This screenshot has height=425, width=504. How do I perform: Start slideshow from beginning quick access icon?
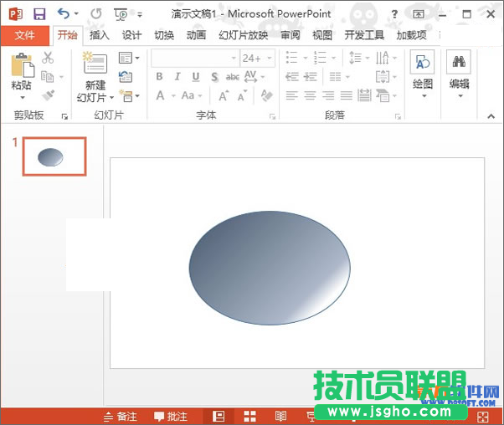coord(121,14)
